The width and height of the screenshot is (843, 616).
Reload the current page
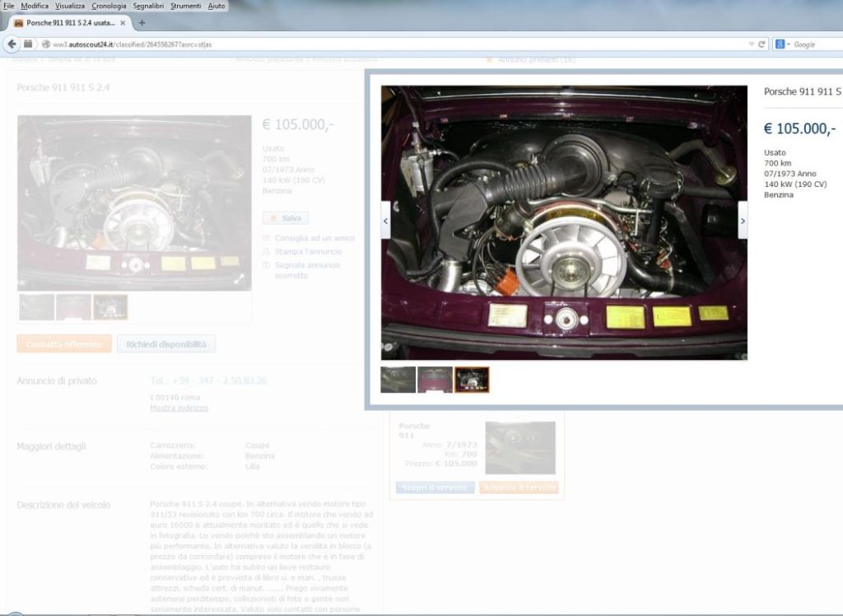761,44
